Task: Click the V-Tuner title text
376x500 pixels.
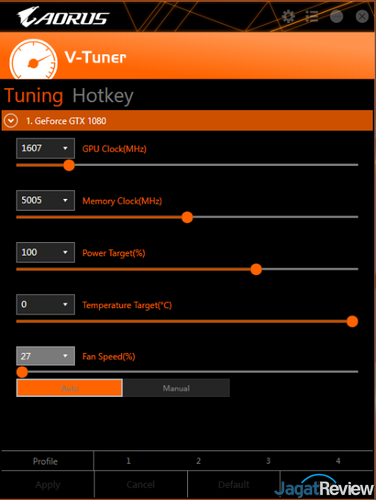Action: click(x=95, y=57)
